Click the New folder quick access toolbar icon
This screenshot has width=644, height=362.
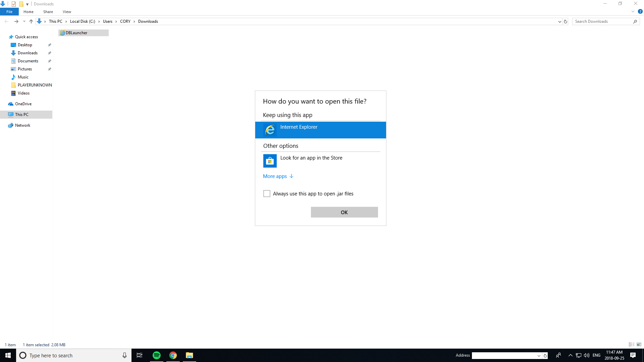pos(21,4)
